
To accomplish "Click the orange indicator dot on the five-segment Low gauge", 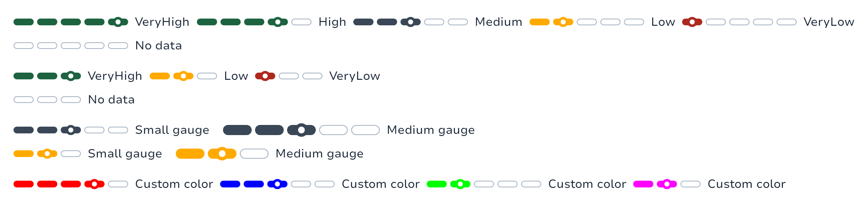I will (x=563, y=22).
